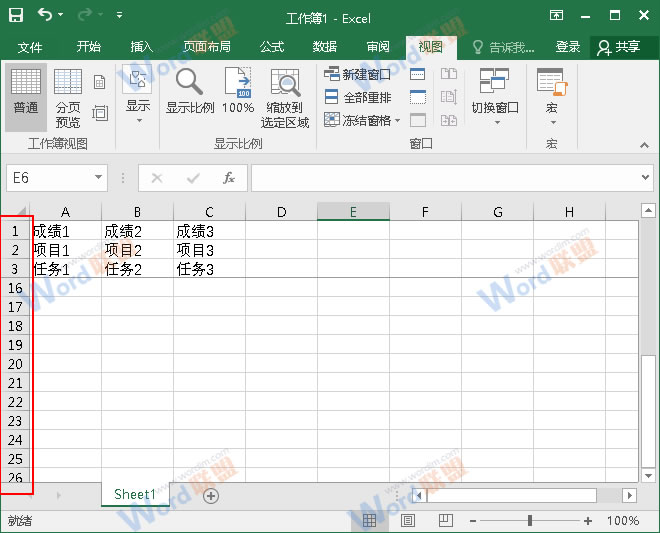Image resolution: width=660 pixels, height=533 pixels.
Task: Open Customize Quick Access Toolbar dropdown
Action: pyautogui.click(x=120, y=15)
